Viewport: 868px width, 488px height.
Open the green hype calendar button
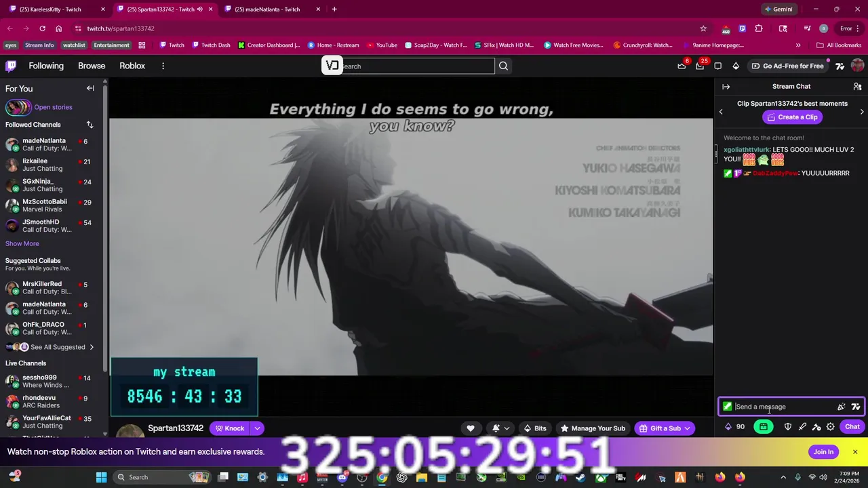tap(764, 427)
